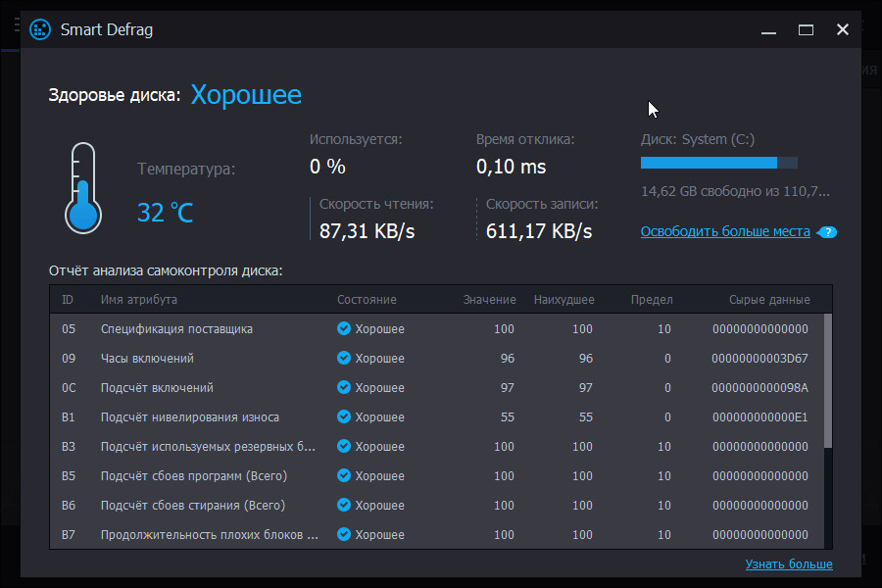This screenshot has height=588, width=882.
Task: Click checkmark for Подсчёт сбоев стирания row
Action: [x=342, y=505]
